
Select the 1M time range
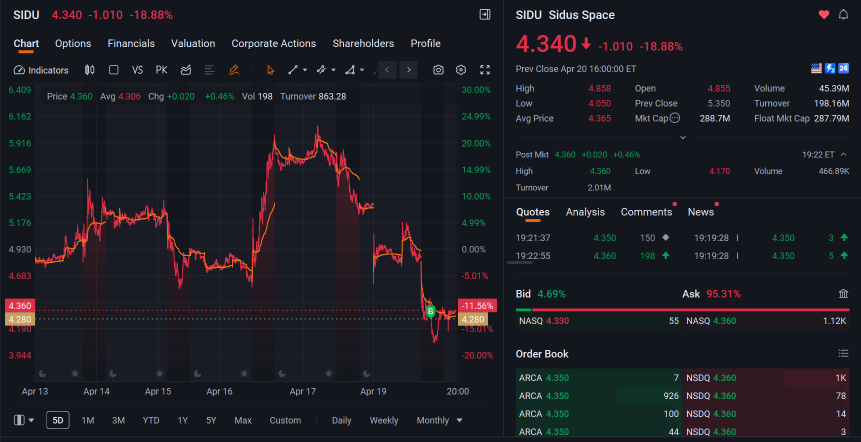click(x=88, y=421)
